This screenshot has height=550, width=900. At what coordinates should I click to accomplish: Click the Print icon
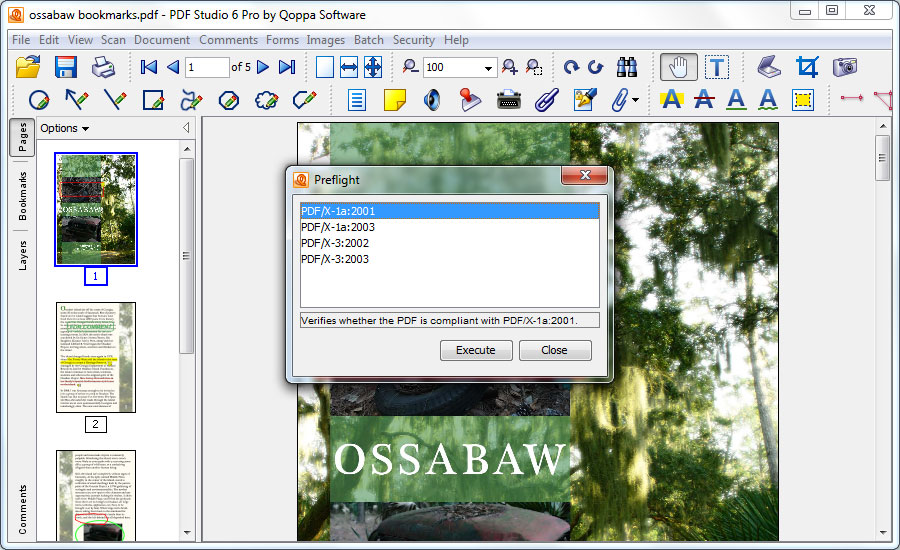pyautogui.click(x=103, y=67)
